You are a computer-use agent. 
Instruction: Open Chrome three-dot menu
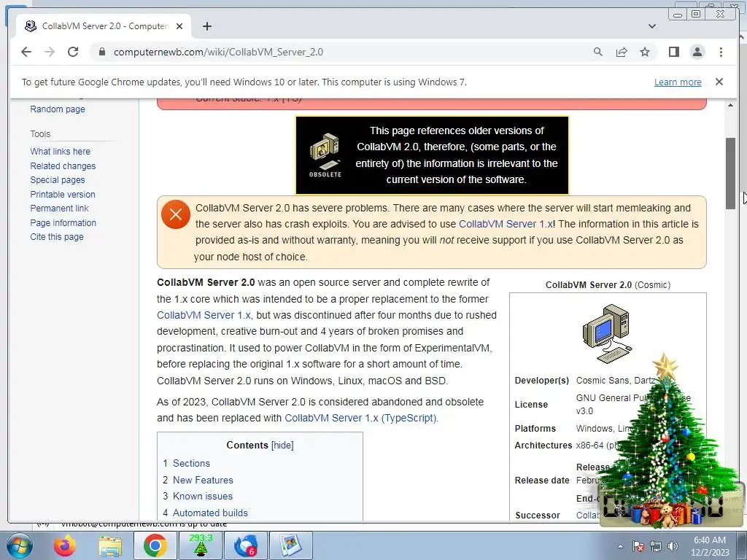click(721, 52)
